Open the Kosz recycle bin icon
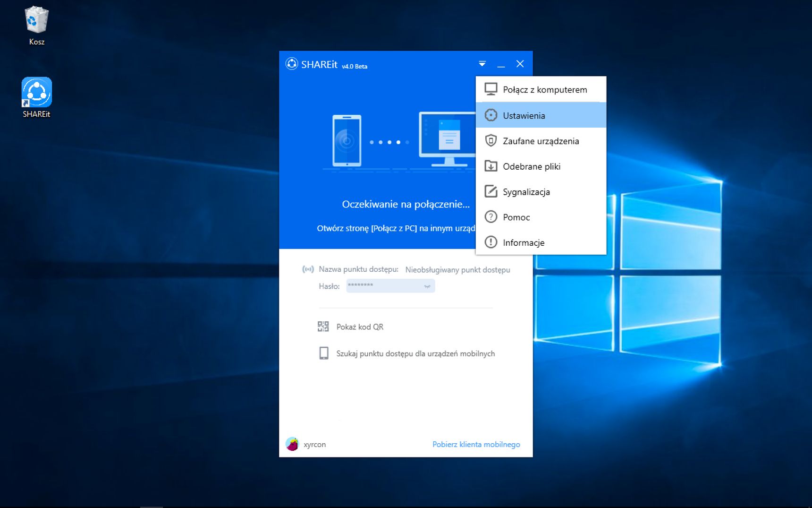The height and width of the screenshot is (508, 812). [36, 26]
